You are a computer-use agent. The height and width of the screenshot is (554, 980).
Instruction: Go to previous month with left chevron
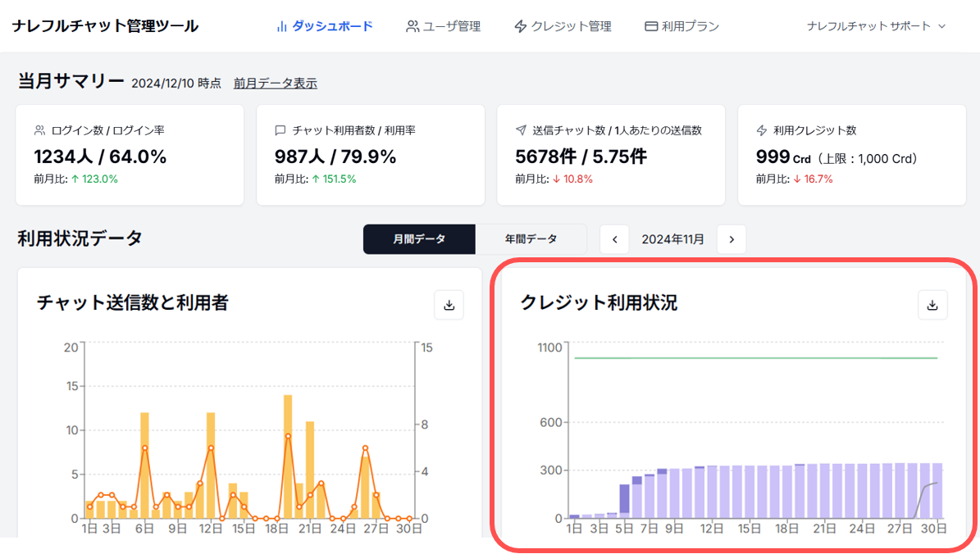tap(614, 239)
